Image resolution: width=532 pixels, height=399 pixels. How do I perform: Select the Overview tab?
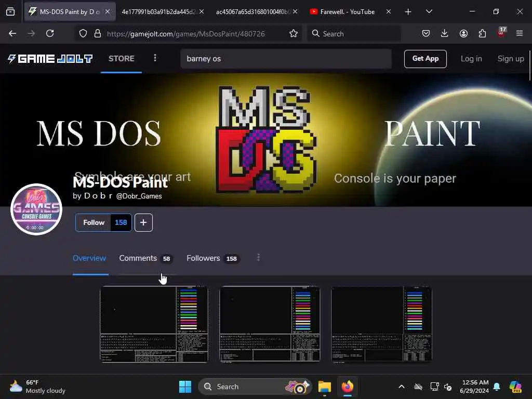pyautogui.click(x=89, y=258)
